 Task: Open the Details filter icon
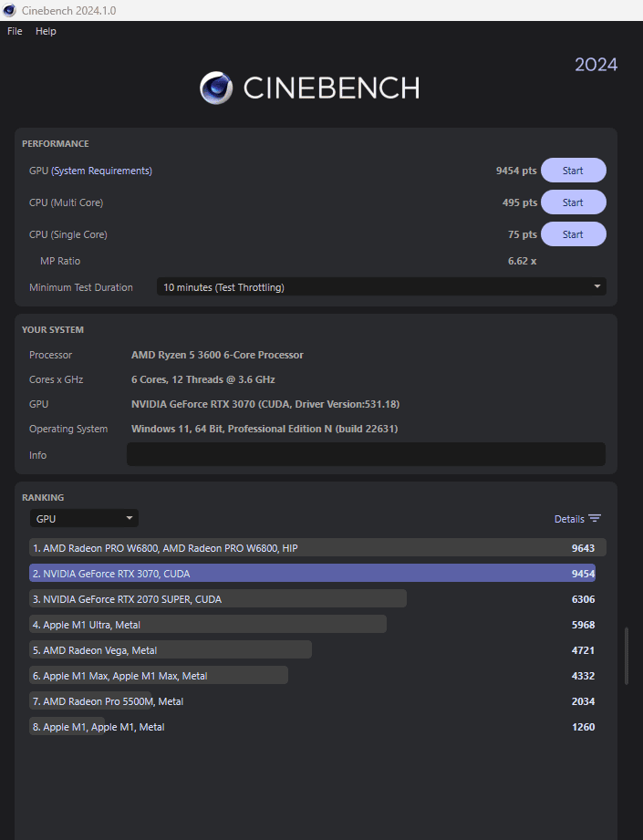point(595,519)
